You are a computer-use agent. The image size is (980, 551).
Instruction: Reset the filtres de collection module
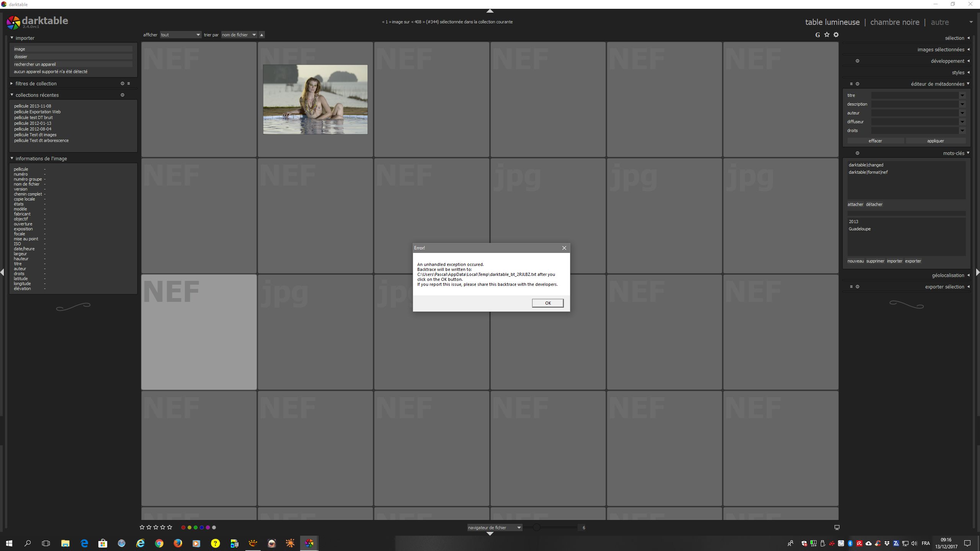(122, 83)
